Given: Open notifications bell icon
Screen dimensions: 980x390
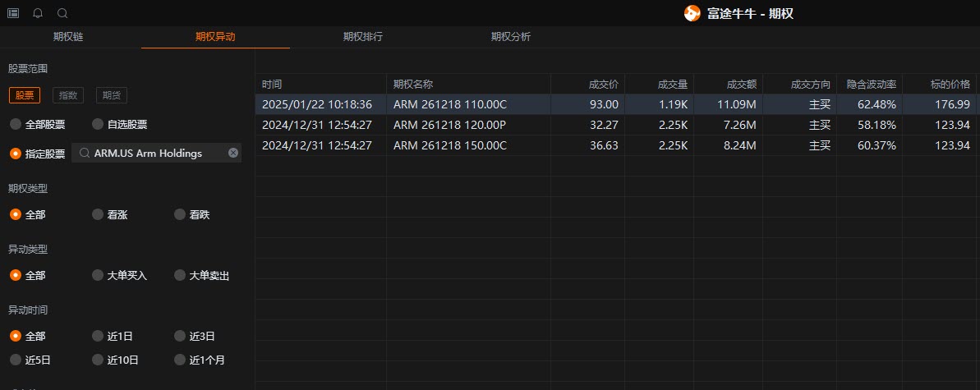Looking at the screenshot, I should [x=38, y=13].
